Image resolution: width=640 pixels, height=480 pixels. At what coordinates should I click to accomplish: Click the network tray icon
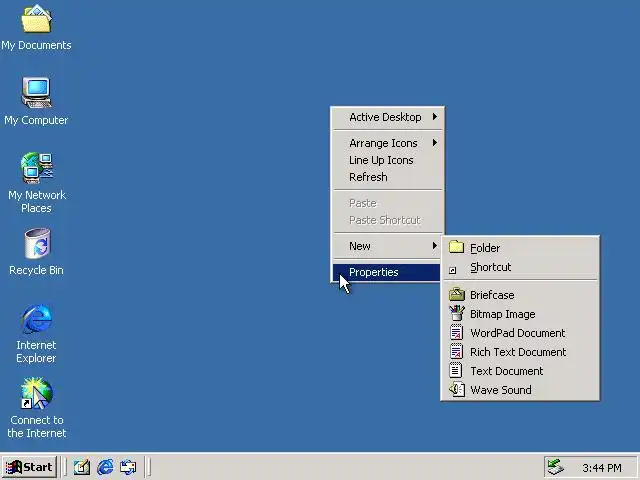pos(556,467)
